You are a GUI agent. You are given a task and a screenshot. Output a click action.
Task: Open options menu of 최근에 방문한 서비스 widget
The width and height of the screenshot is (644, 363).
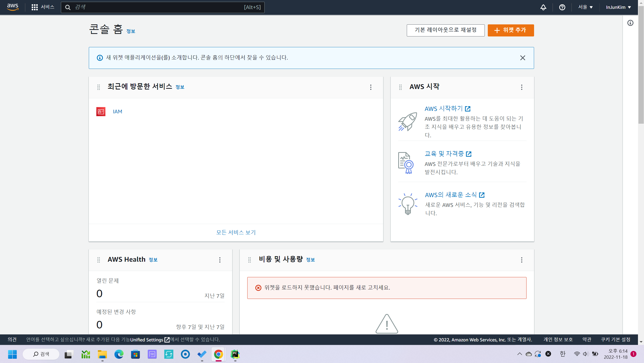click(x=371, y=87)
